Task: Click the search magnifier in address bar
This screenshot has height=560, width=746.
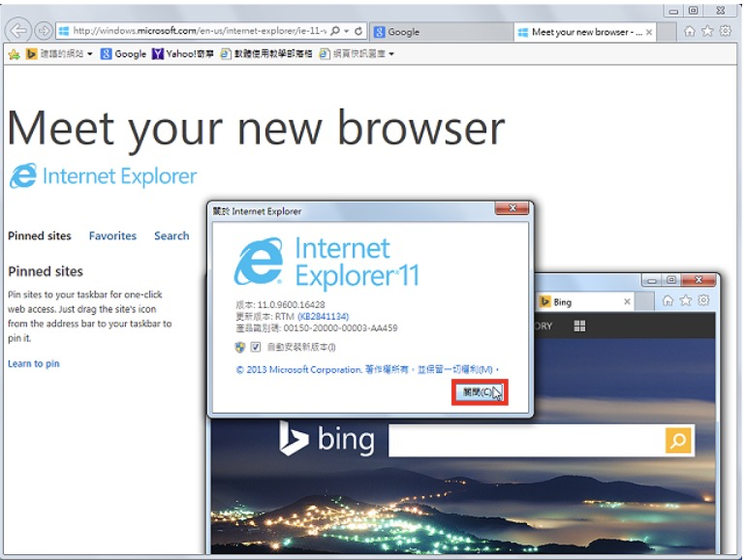Action: point(335,31)
